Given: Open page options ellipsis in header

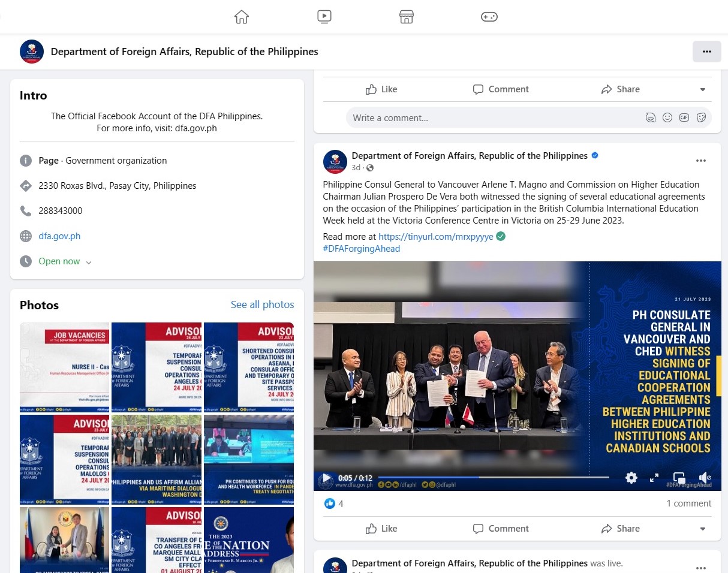Looking at the screenshot, I should (706, 52).
